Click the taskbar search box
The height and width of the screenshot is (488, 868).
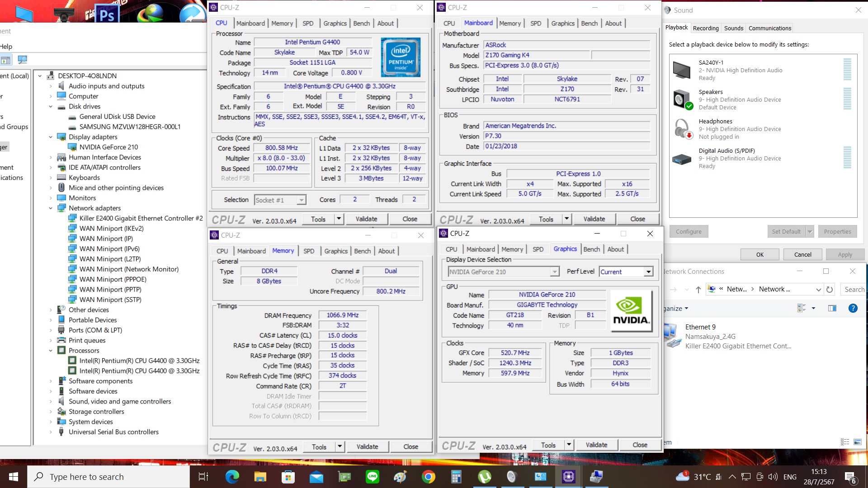[108, 477]
